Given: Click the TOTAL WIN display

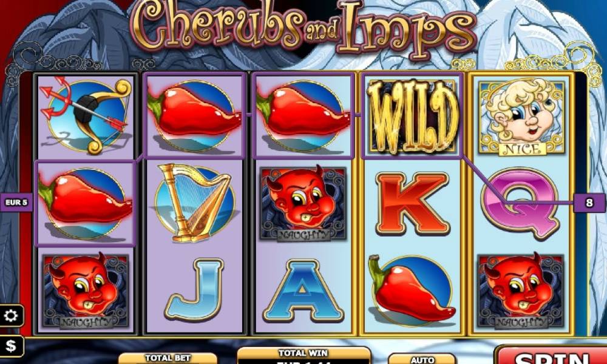Looking at the screenshot, I should pos(303,356).
